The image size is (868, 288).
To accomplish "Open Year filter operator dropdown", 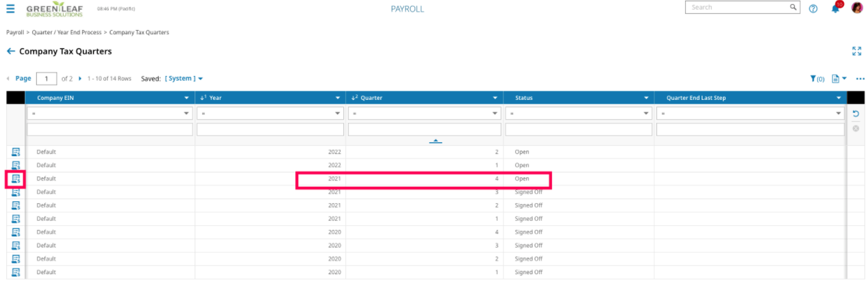I will tap(270, 113).
